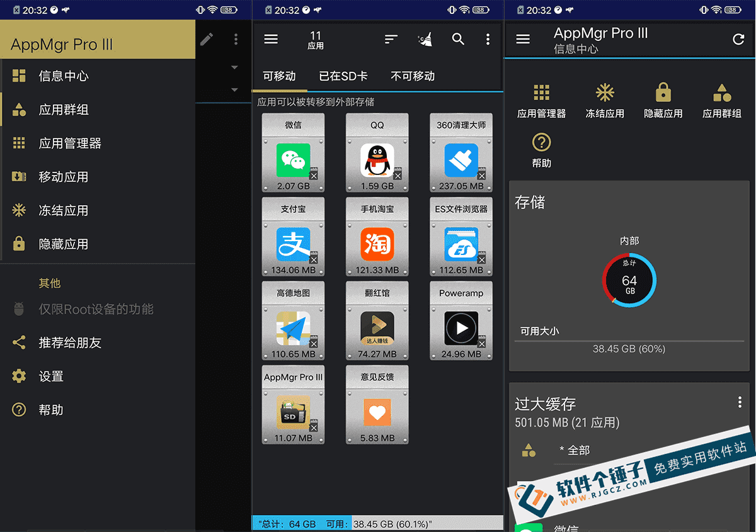Select the AppMgr Pro III app tile

click(x=293, y=405)
